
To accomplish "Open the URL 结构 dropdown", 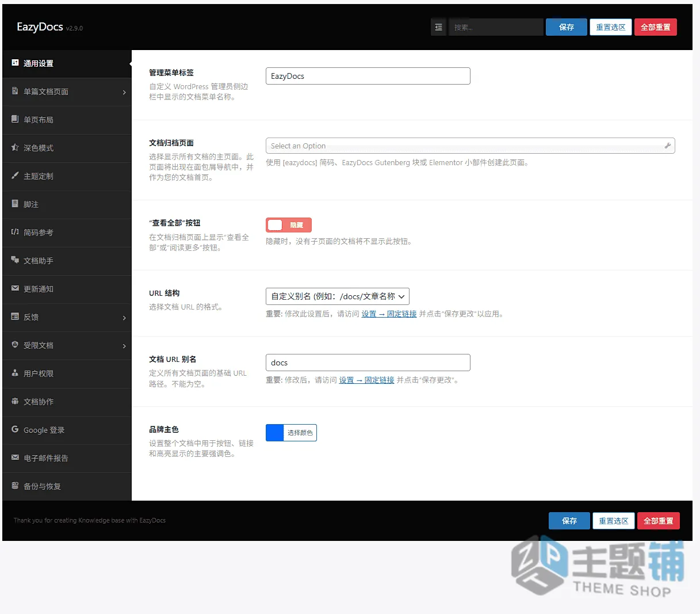I will [x=338, y=296].
